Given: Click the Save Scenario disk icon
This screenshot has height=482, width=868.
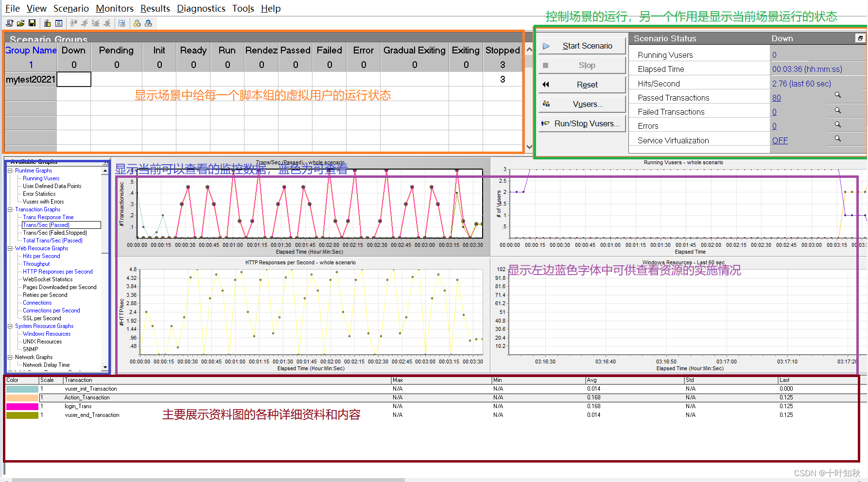Looking at the screenshot, I should (32, 23).
